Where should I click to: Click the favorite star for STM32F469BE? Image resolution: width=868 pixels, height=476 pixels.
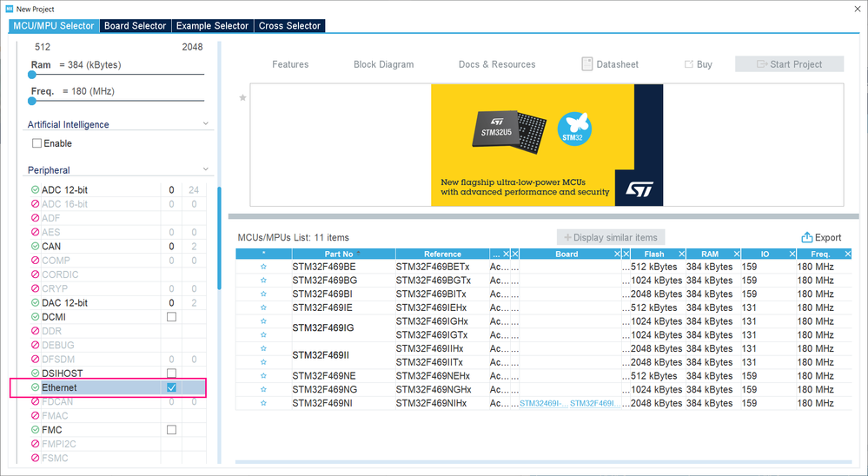point(263,267)
